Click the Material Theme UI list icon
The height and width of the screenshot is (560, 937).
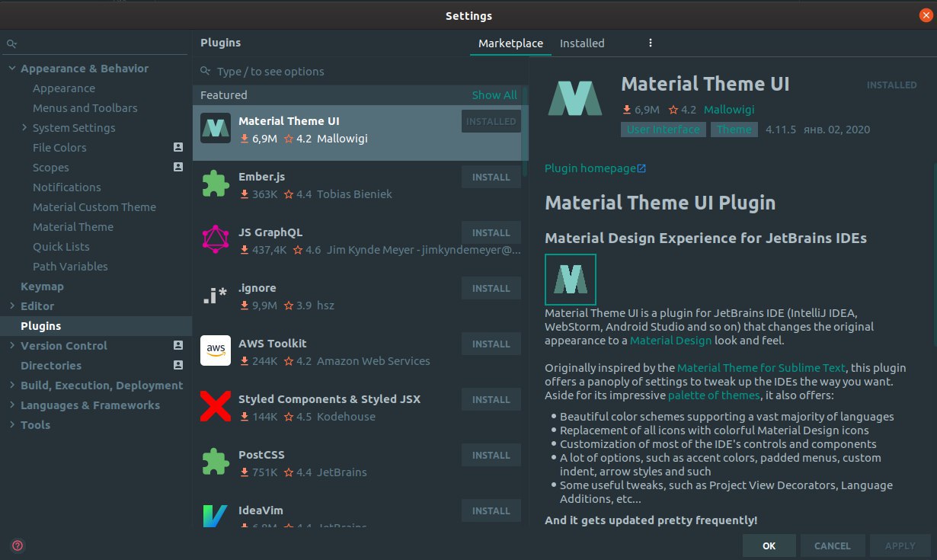point(216,128)
